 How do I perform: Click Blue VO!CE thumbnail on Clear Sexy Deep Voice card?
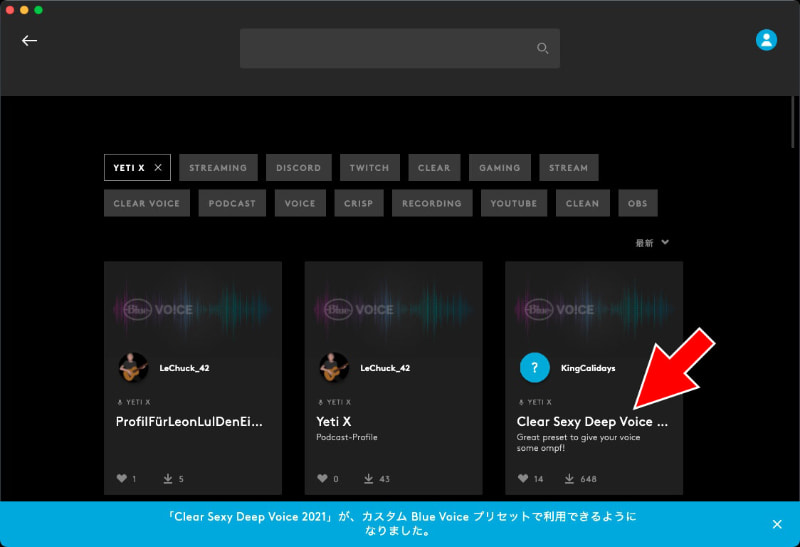(x=594, y=309)
